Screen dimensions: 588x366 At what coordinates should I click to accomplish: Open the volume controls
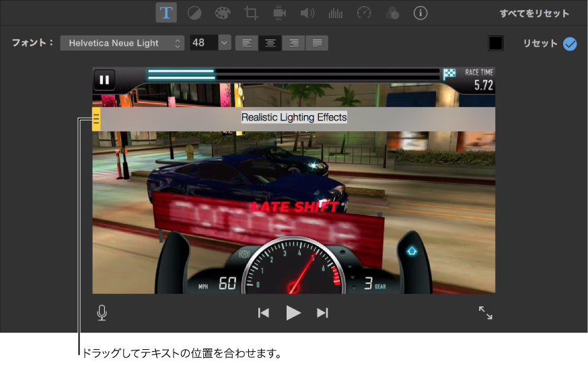307,13
